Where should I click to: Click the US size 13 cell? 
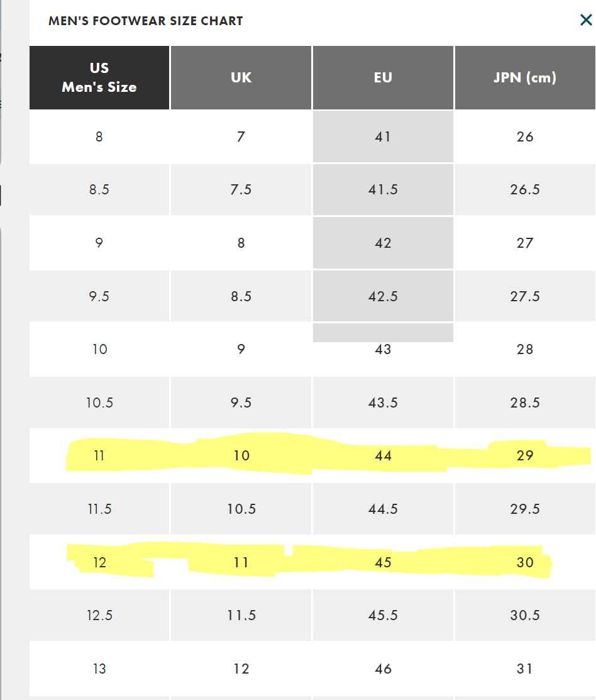(99, 669)
